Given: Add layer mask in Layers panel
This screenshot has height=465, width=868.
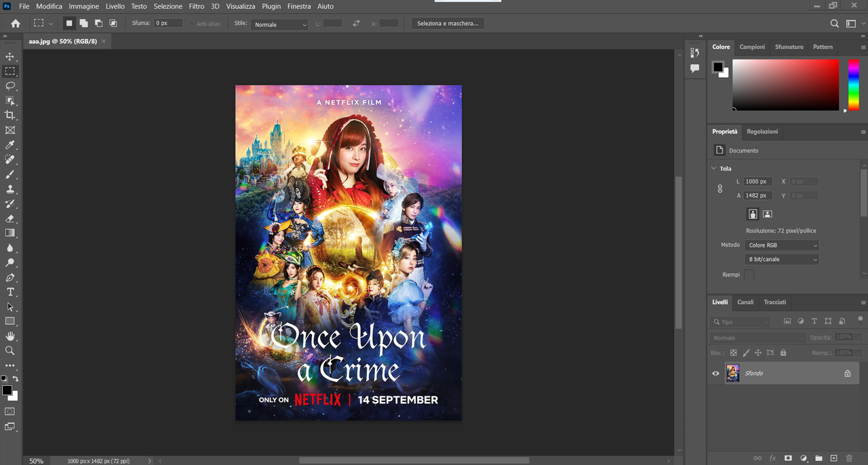Looking at the screenshot, I should [788, 458].
